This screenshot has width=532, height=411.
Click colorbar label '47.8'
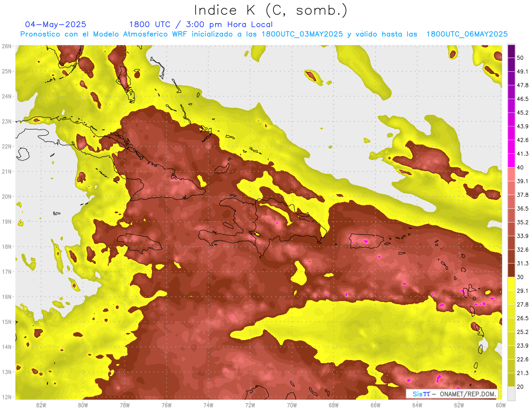[523, 85]
